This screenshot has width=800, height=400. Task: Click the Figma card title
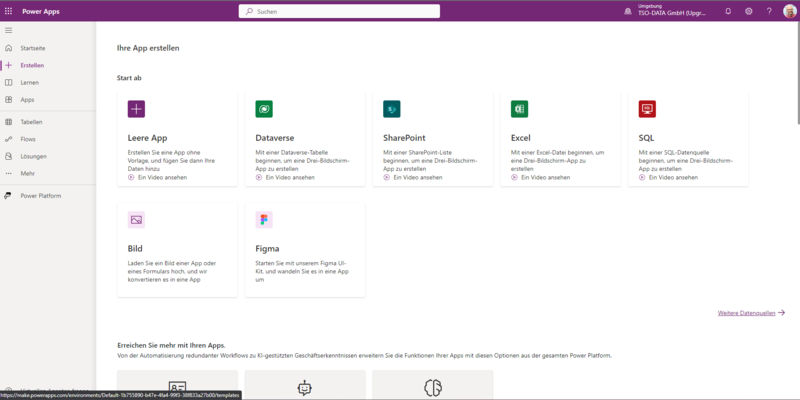click(x=267, y=249)
